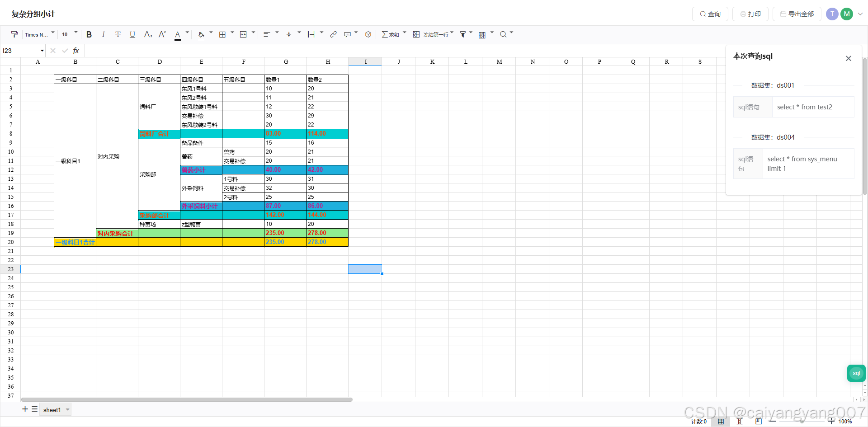
Task: Click the green M user avatar
Action: coord(847,14)
